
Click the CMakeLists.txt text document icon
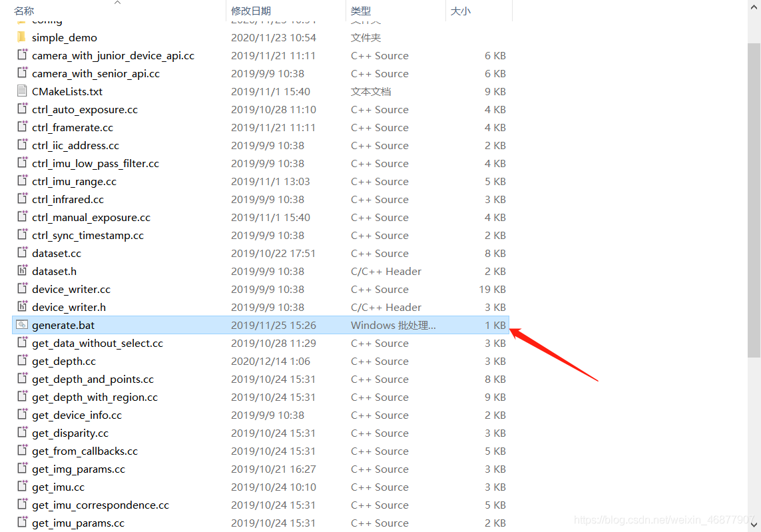click(x=23, y=91)
